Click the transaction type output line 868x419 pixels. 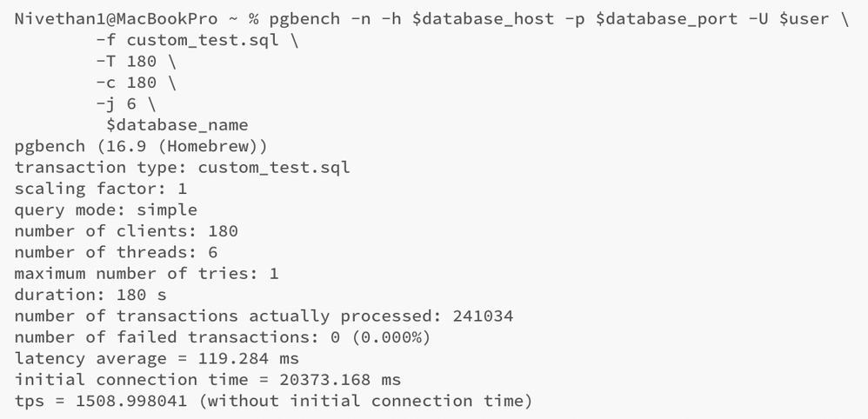click(182, 167)
